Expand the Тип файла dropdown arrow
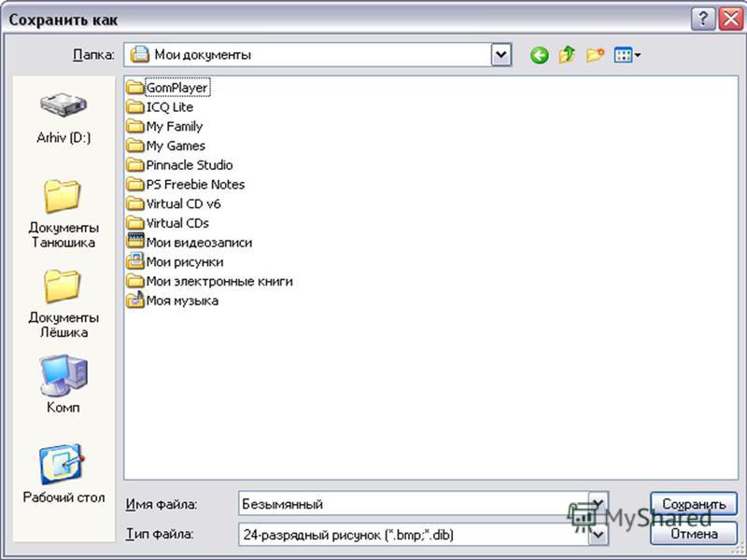This screenshot has width=747, height=560. pyautogui.click(x=598, y=534)
